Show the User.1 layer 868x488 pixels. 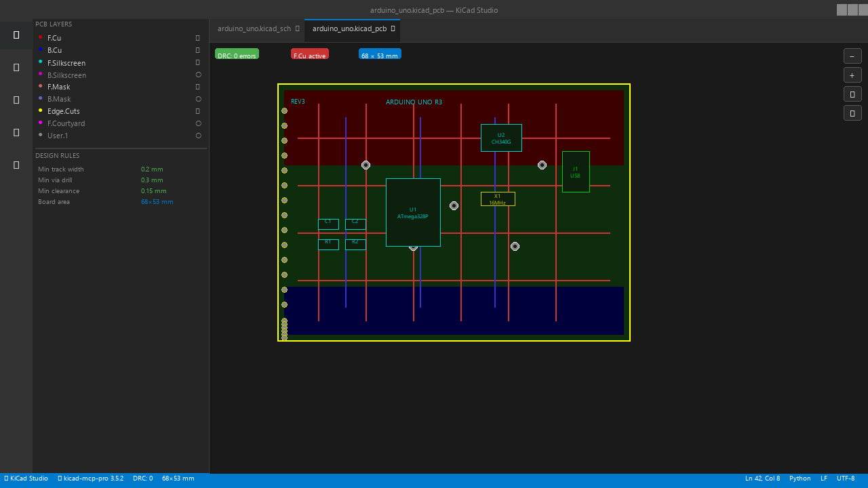click(x=198, y=136)
